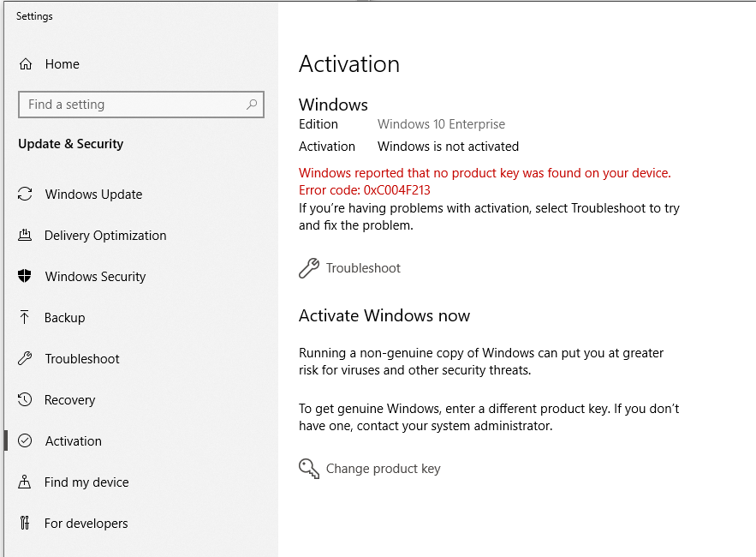Image resolution: width=756 pixels, height=557 pixels.
Task: Click the Windows Update refresh arrows icon
Action: coord(25,194)
